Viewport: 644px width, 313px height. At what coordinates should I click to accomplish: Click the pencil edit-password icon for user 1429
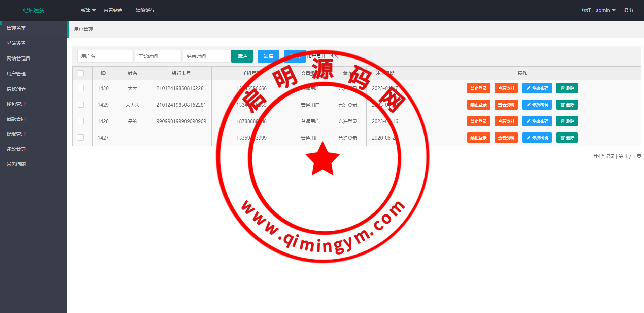point(529,105)
